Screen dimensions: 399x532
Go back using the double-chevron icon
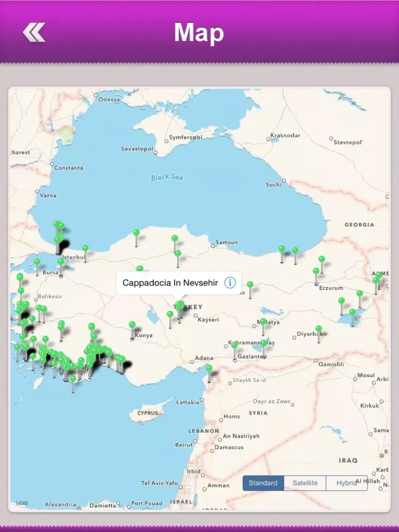[34, 32]
